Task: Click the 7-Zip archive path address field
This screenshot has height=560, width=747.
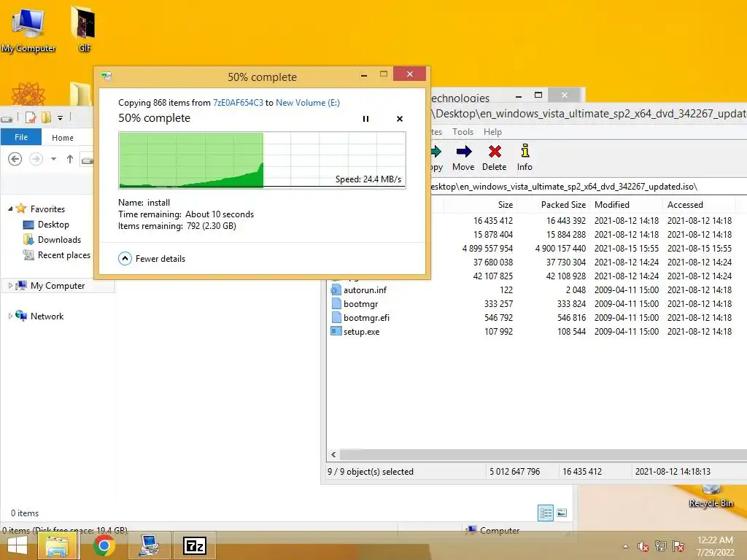Action: (589, 187)
